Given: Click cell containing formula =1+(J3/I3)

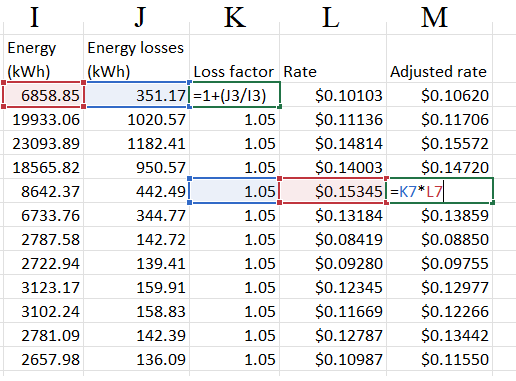Looking at the screenshot, I should pyautogui.click(x=235, y=95).
